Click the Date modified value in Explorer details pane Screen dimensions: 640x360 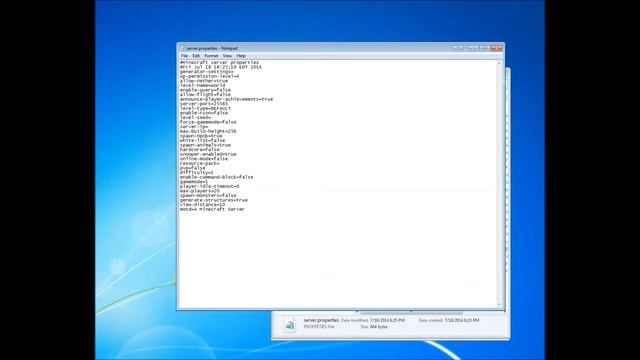click(387, 320)
